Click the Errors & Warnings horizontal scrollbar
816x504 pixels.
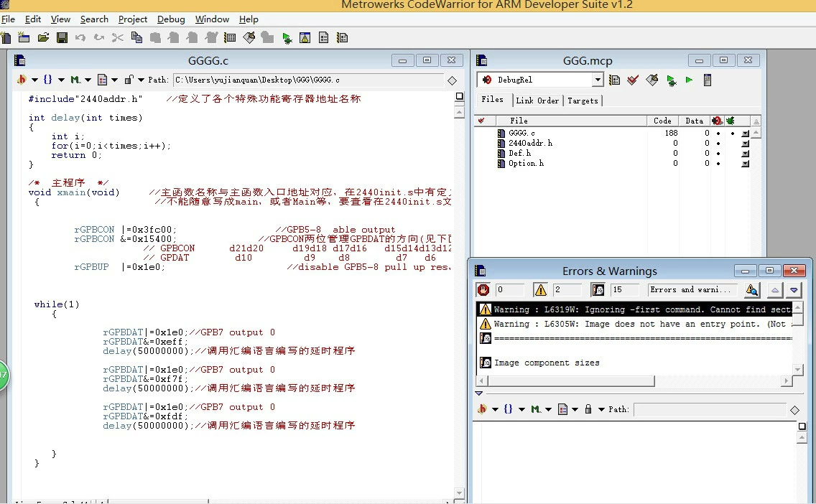click(x=634, y=381)
